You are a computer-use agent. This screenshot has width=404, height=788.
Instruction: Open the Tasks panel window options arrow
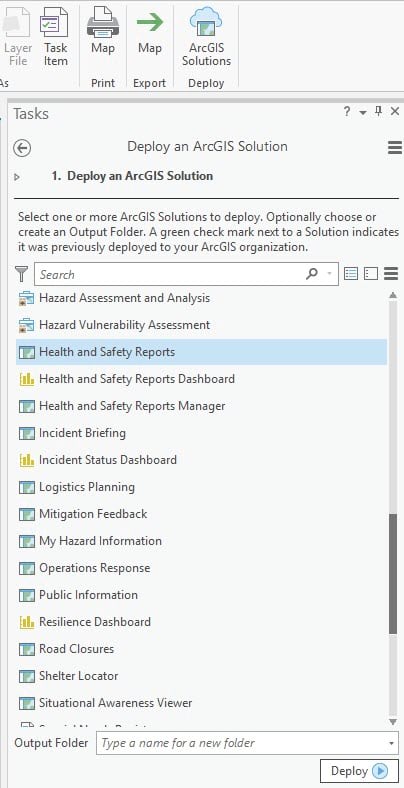click(x=363, y=113)
